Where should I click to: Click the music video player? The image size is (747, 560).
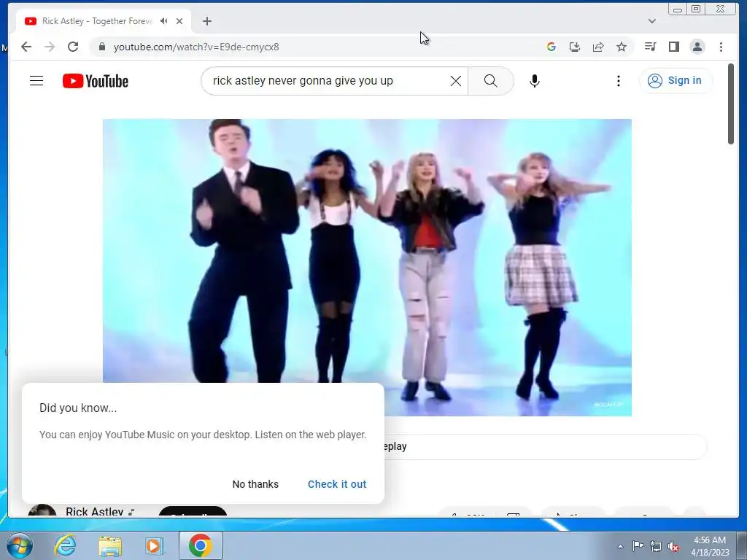click(x=367, y=267)
